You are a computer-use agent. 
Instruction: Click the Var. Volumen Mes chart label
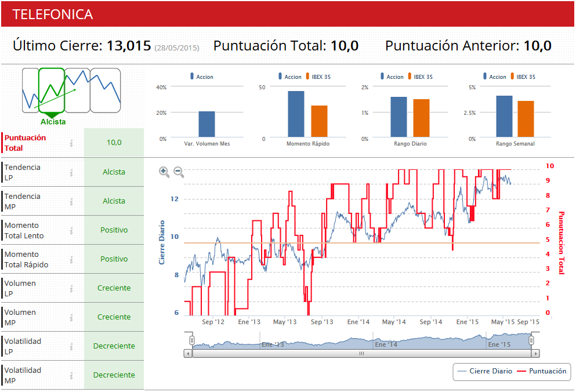(207, 144)
